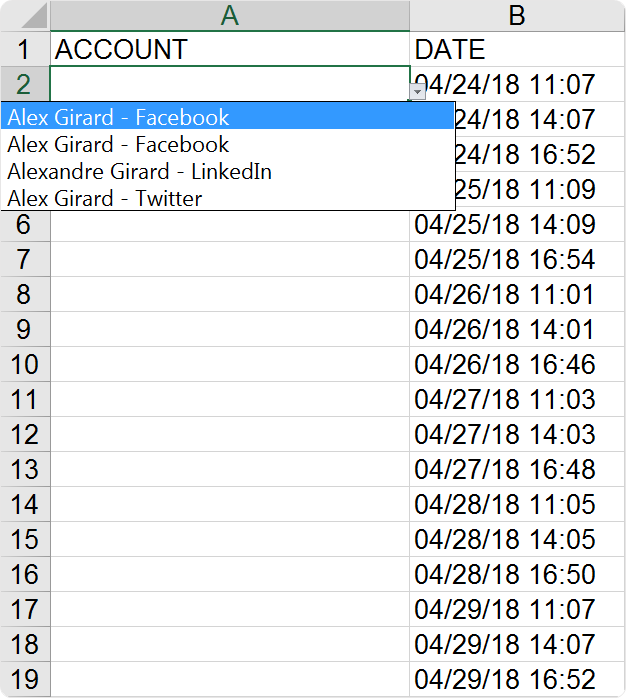Select row 12 header
Image resolution: width=626 pixels, height=698 pixels.
coord(25,434)
